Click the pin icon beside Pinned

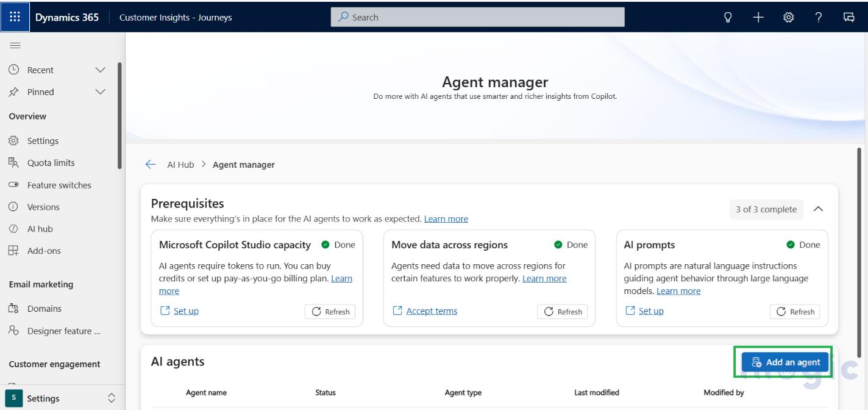click(13, 92)
